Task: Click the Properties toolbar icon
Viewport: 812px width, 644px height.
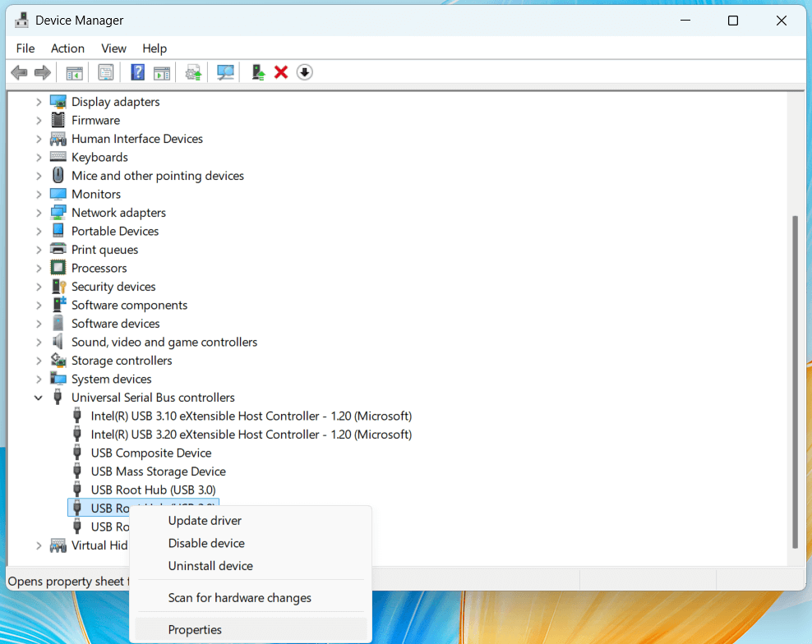Action: tap(105, 72)
